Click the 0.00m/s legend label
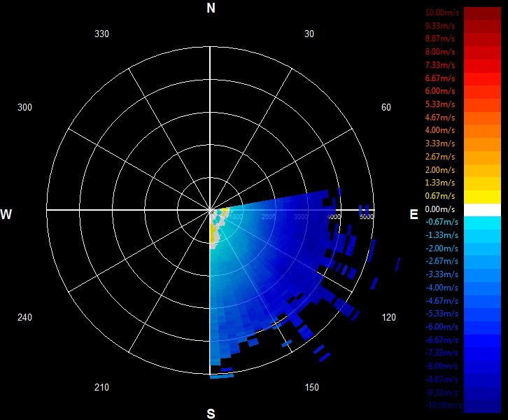The height and width of the screenshot is (420, 508). coord(440,209)
